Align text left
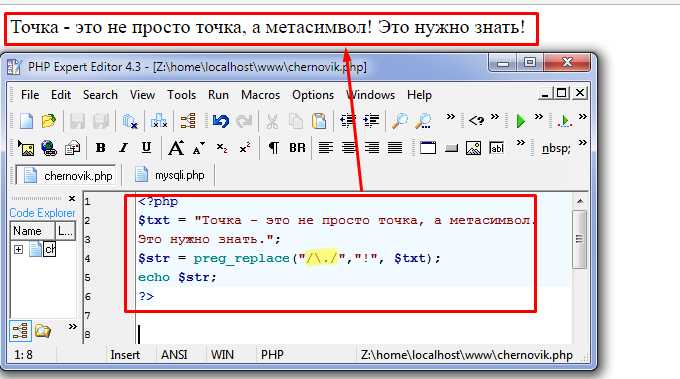Viewport: 680px width, 379px height. click(x=326, y=148)
